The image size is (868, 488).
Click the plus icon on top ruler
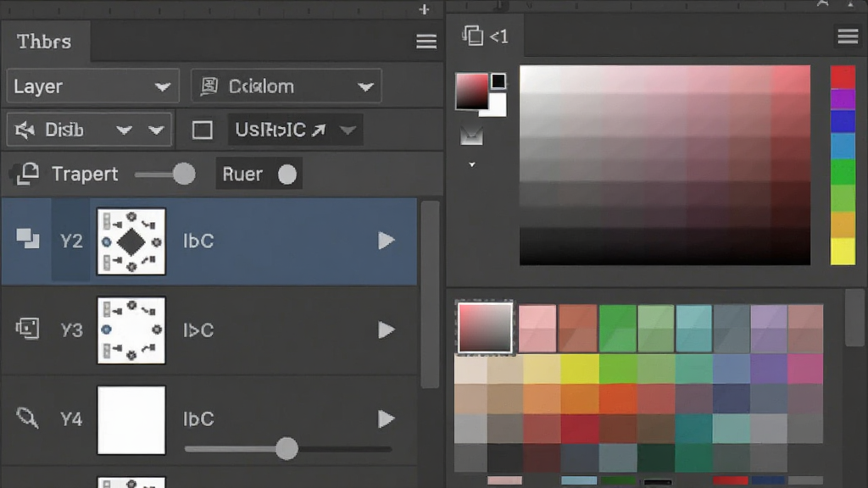pyautogui.click(x=424, y=9)
